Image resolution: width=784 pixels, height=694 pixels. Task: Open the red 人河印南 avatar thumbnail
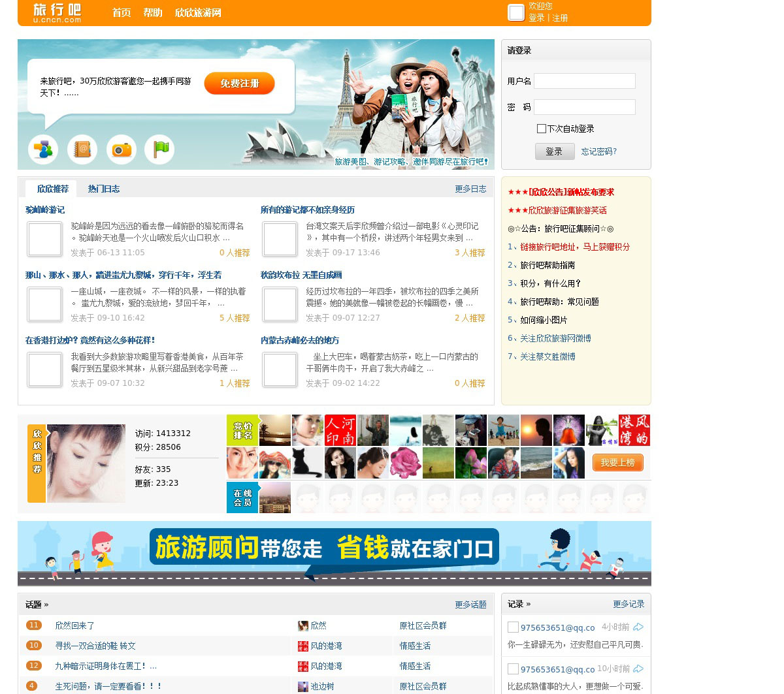coord(340,430)
